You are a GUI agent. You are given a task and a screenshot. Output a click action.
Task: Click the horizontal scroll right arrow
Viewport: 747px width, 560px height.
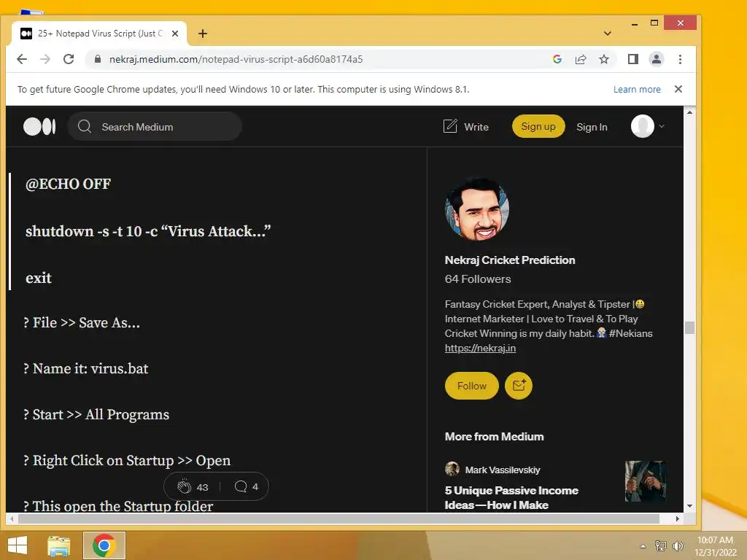pyautogui.click(x=678, y=518)
